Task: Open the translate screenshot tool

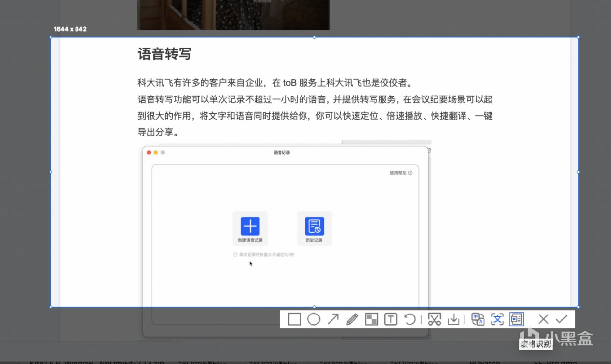Action: (x=478, y=320)
